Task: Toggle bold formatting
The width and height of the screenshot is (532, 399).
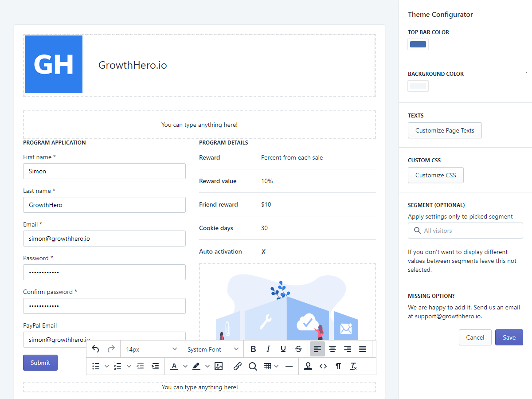Action: (x=253, y=349)
